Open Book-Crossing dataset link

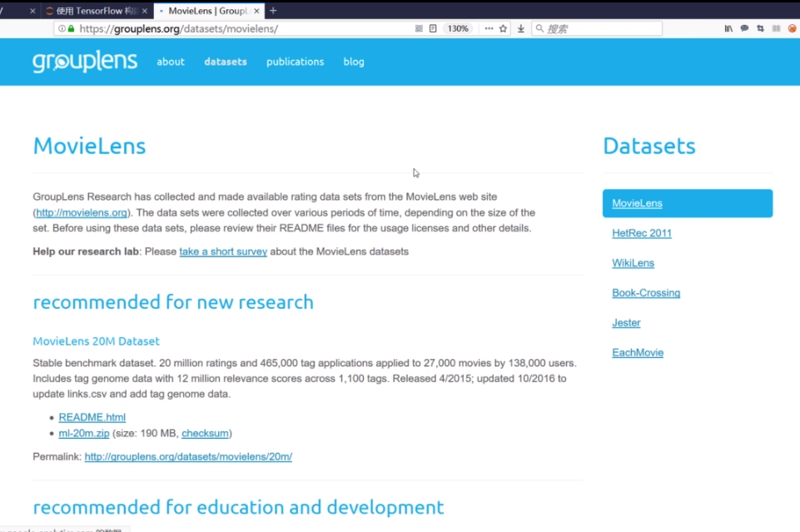pyautogui.click(x=646, y=293)
